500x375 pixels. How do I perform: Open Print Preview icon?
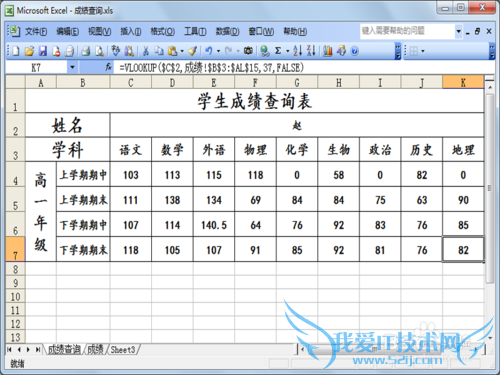99,51
